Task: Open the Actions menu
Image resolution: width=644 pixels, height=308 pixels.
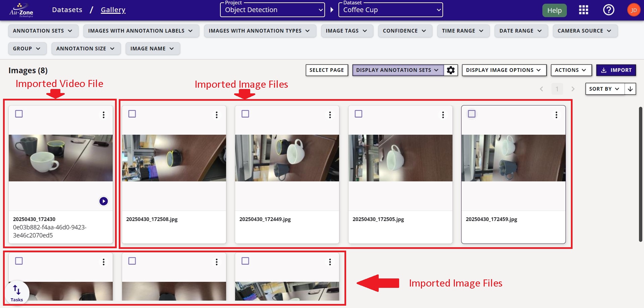Action: pos(571,70)
